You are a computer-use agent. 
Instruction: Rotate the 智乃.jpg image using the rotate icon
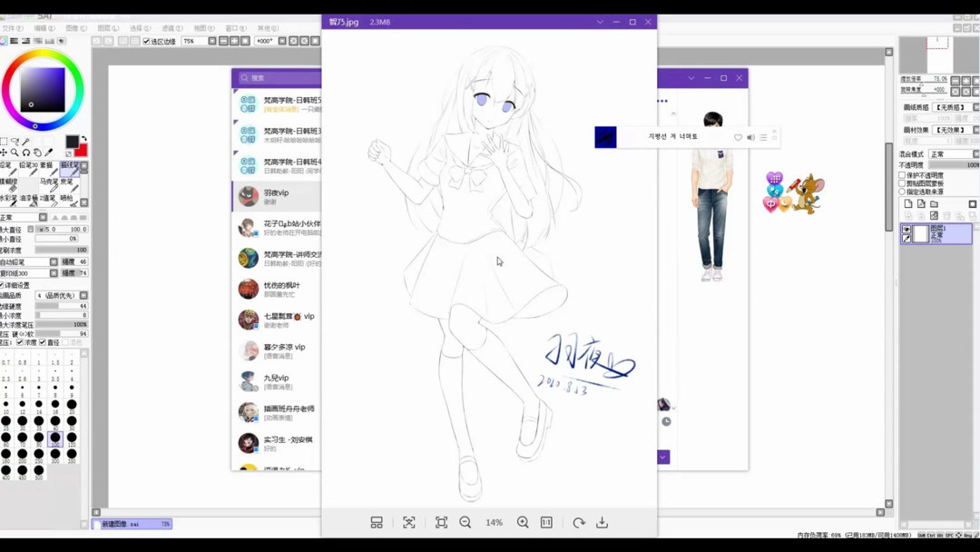(579, 522)
